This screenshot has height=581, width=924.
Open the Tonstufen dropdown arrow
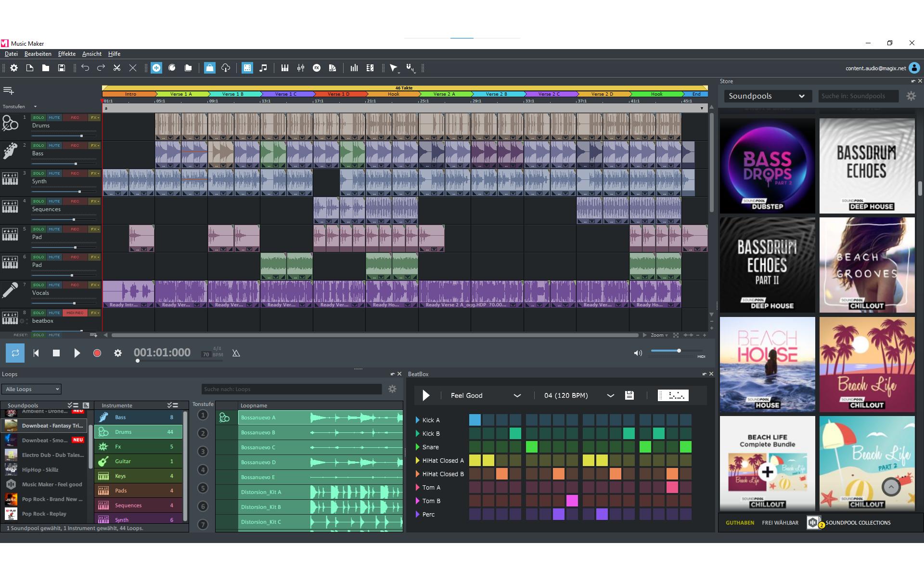point(35,107)
